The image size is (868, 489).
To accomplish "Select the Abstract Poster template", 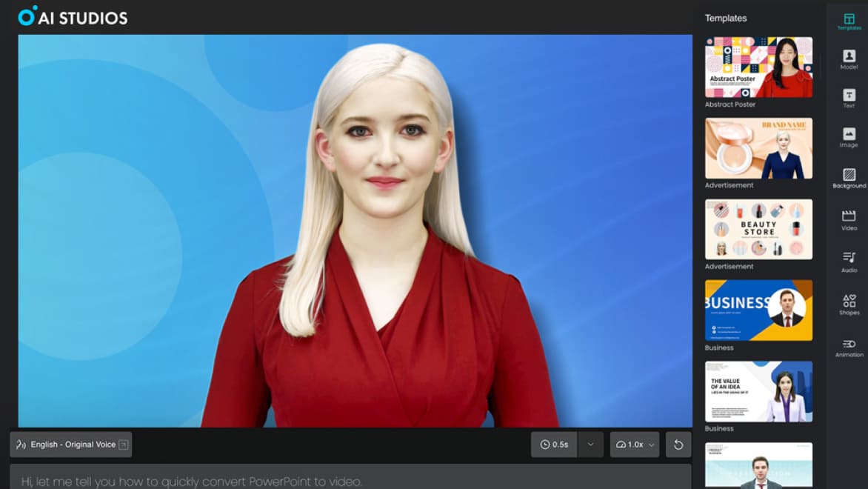I will pyautogui.click(x=758, y=67).
